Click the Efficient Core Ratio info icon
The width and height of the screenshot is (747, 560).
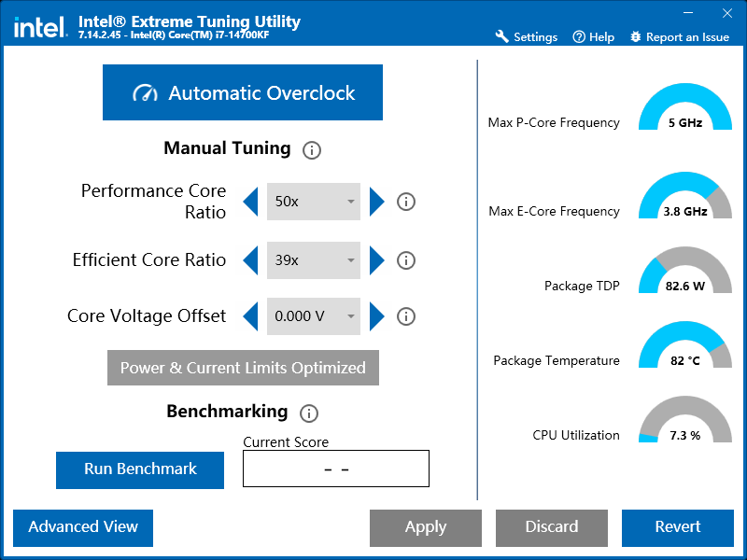[405, 260]
